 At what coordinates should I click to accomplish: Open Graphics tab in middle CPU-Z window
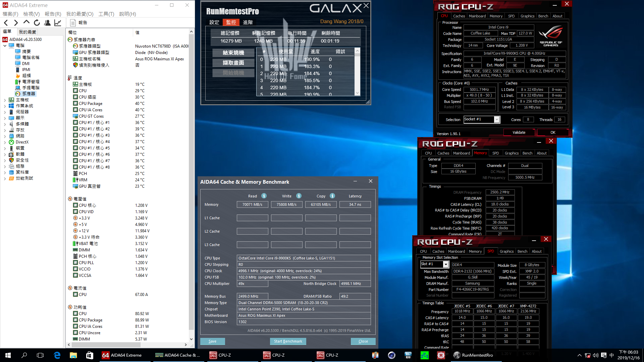[x=512, y=153]
